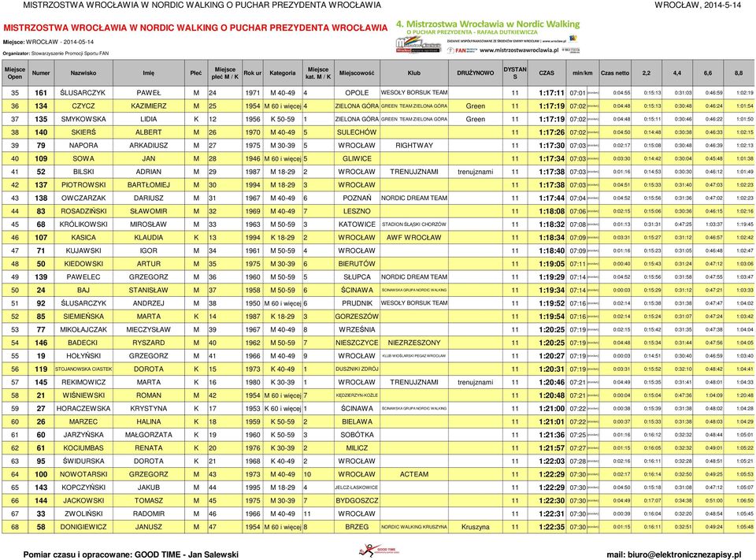Click surname DONIGIEWICZ
The image size is (756, 560).
[83, 527]
